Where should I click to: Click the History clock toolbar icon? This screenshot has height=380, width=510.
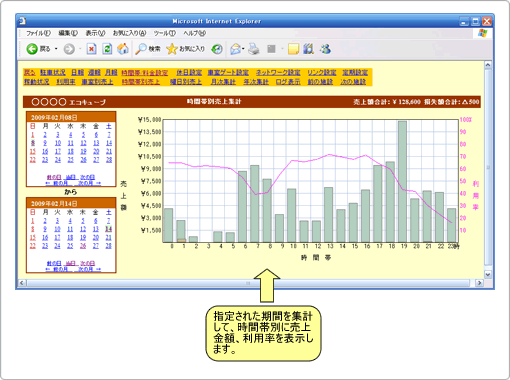(x=217, y=49)
